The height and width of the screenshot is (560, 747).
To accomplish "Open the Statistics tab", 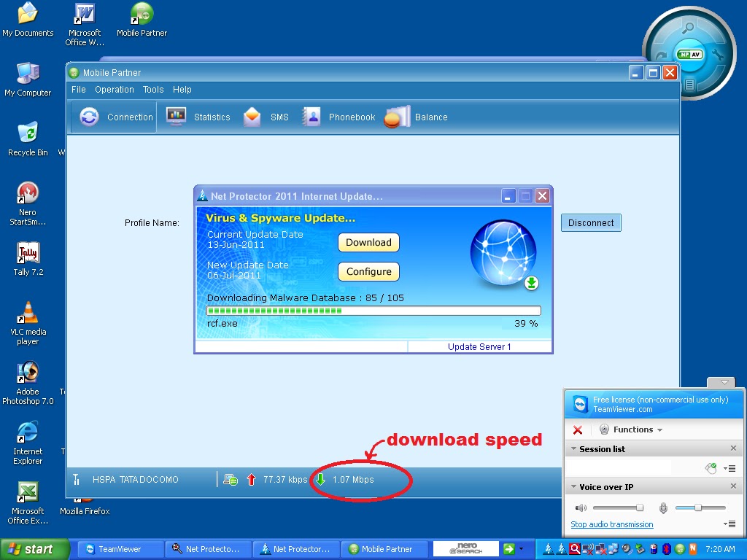I will pos(198,117).
